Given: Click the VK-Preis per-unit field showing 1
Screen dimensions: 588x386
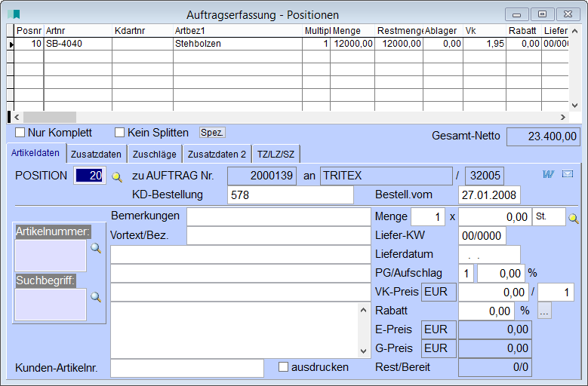Looking at the screenshot, I should (556, 293).
